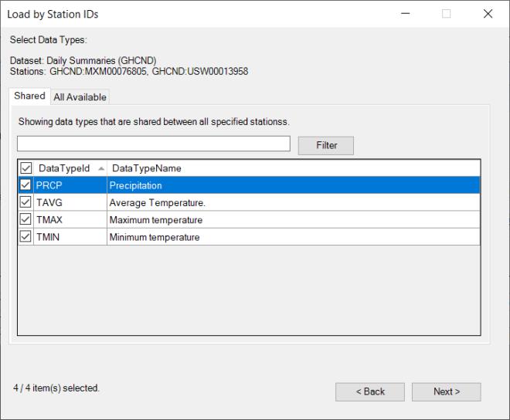
Task: Select the Average Temperature row
Action: 232,203
